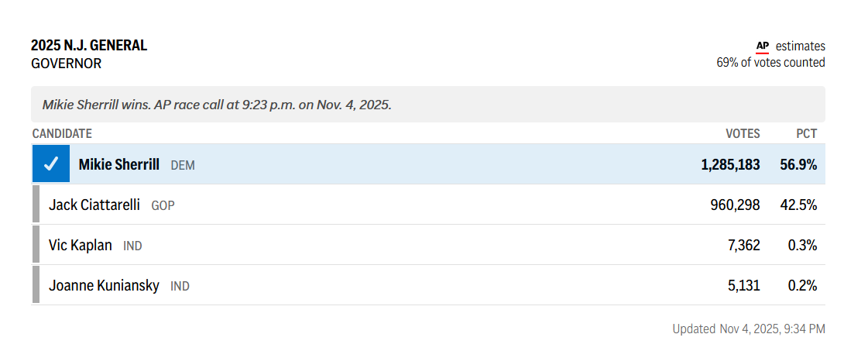This screenshot has width=868, height=351.
Task: Select candidate name Jack Ciattarelli
Action: [x=94, y=205]
